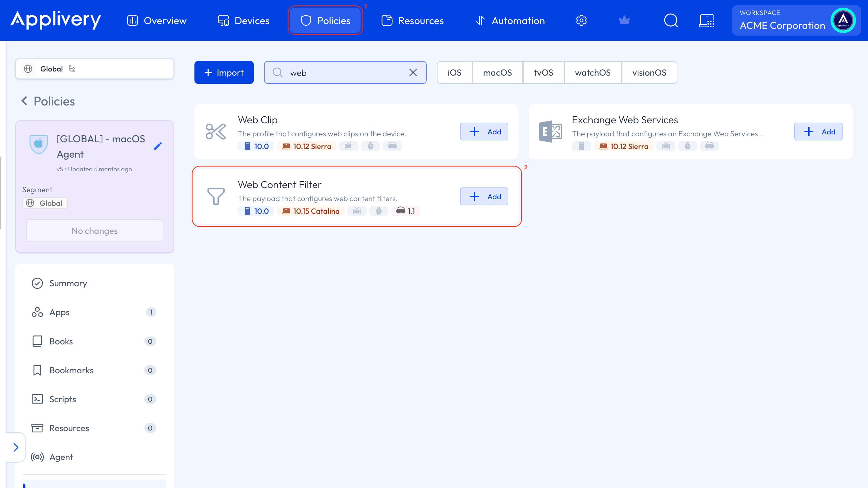Click Exchange Web Services iOS badge icon
868x488 pixels.
click(582, 146)
